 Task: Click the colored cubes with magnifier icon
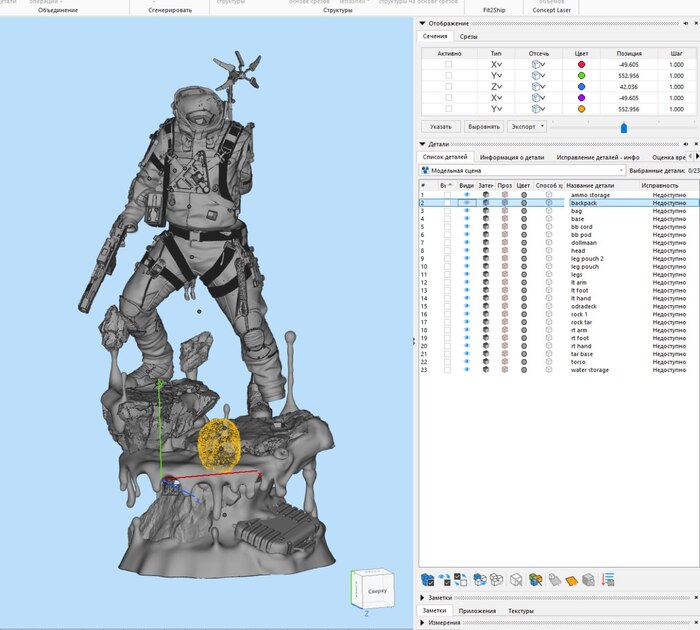click(x=535, y=580)
